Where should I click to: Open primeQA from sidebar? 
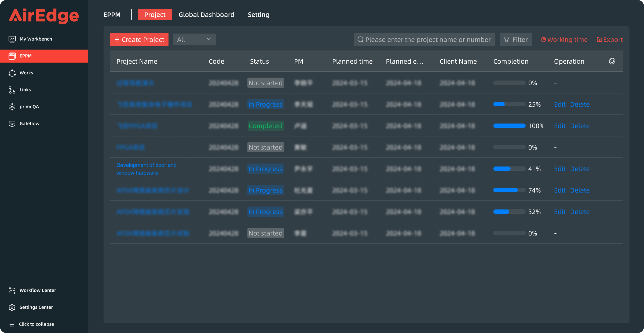pos(44,107)
